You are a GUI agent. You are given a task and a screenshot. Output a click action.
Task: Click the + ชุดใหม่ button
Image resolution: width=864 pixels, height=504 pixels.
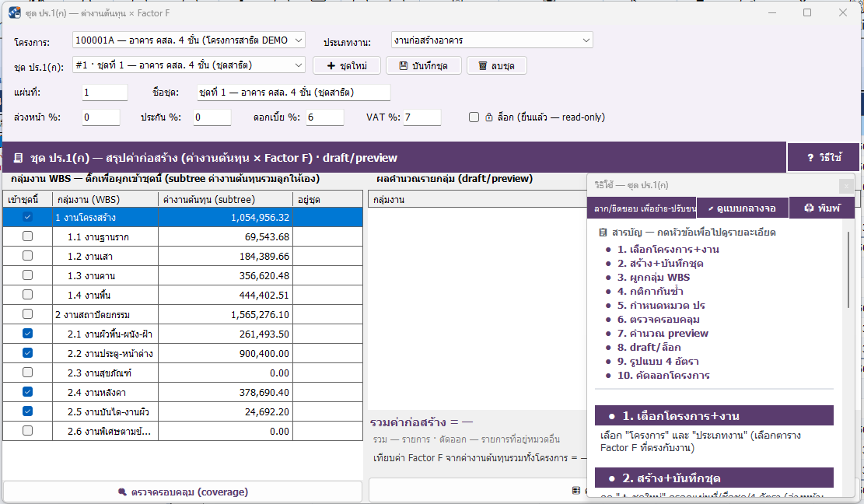click(347, 65)
